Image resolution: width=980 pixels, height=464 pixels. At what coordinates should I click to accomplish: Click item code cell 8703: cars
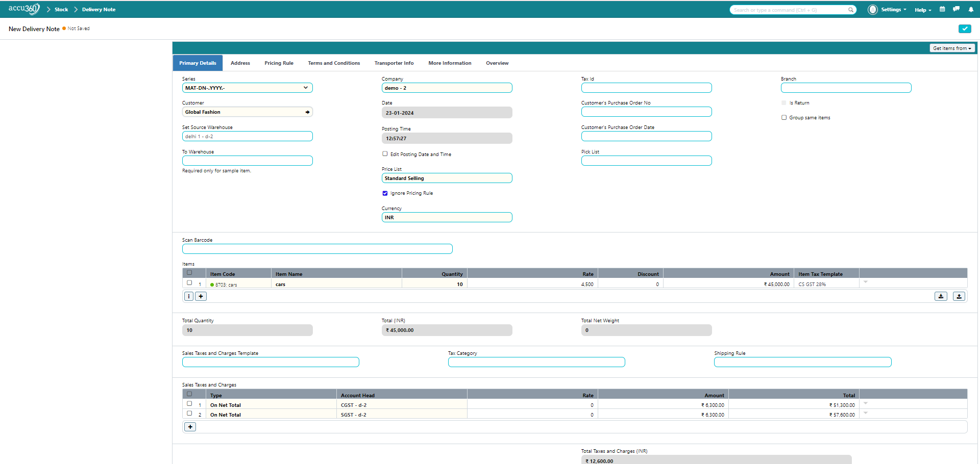point(238,284)
